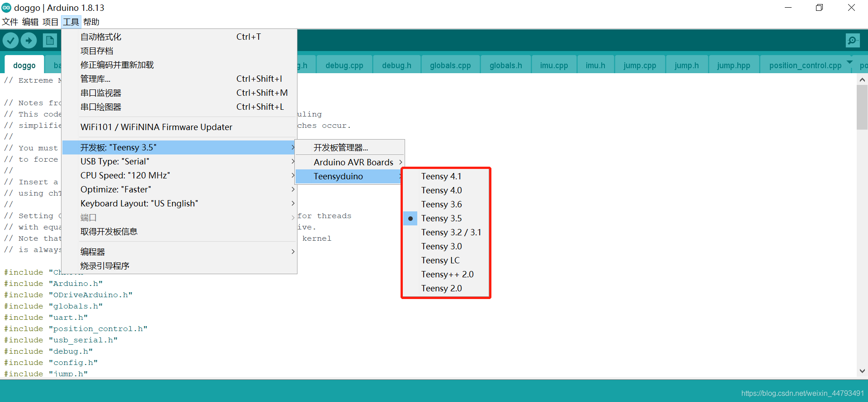Choose 自动格式化 menu entry

click(179, 37)
